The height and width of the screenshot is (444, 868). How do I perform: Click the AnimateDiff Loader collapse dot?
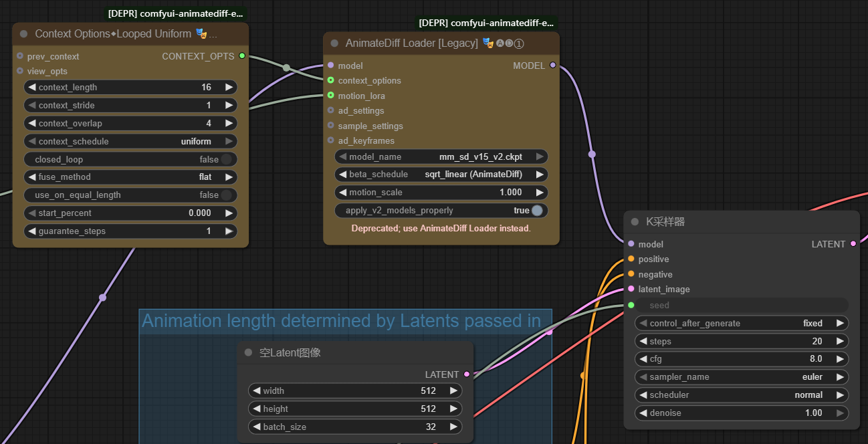(334, 43)
